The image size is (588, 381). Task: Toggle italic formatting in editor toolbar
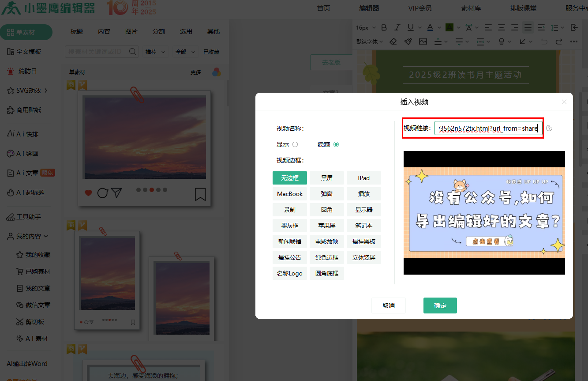click(397, 27)
